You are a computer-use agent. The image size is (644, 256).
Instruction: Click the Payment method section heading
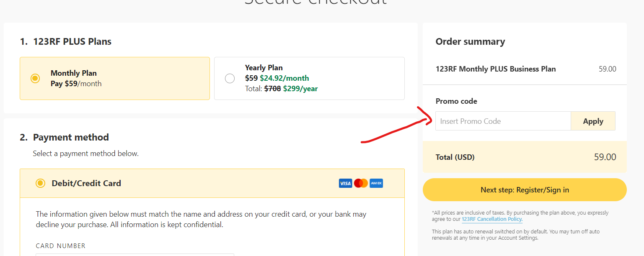click(x=65, y=137)
